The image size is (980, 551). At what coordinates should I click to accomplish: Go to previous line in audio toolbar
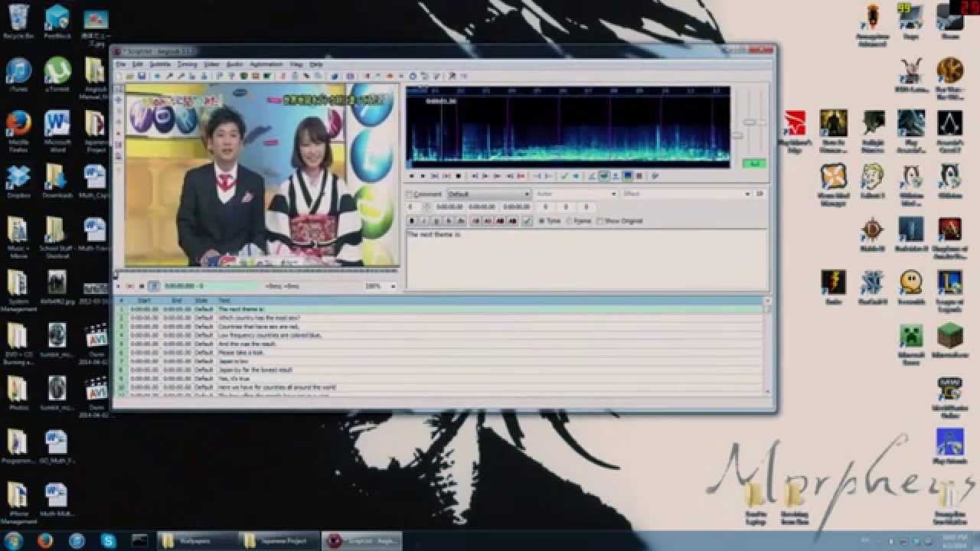coord(412,175)
